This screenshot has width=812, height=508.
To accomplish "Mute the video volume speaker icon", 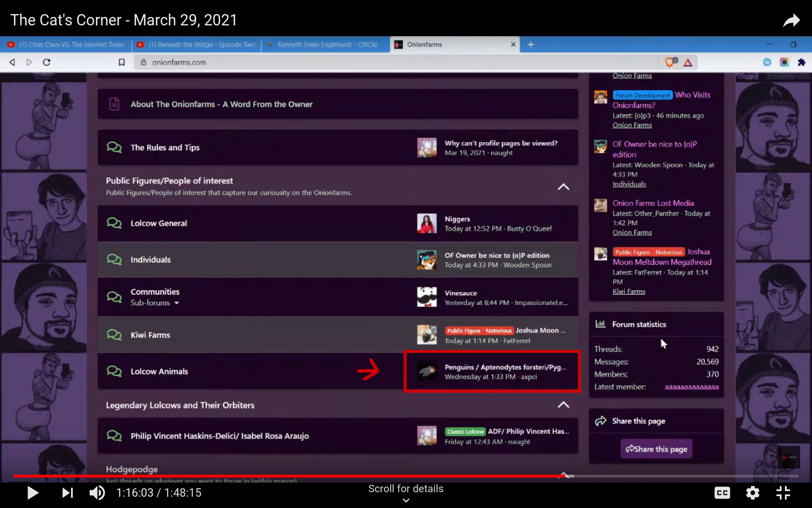I will coord(97,493).
